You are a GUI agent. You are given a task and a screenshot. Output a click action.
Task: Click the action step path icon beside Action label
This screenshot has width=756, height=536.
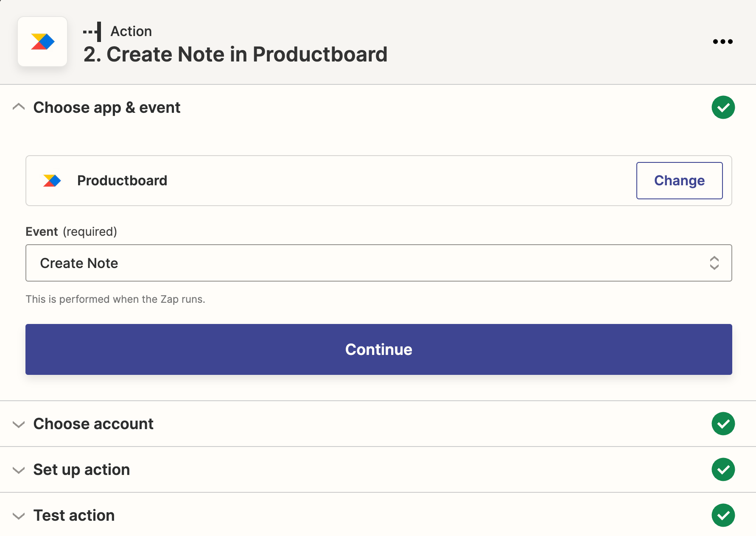92,32
